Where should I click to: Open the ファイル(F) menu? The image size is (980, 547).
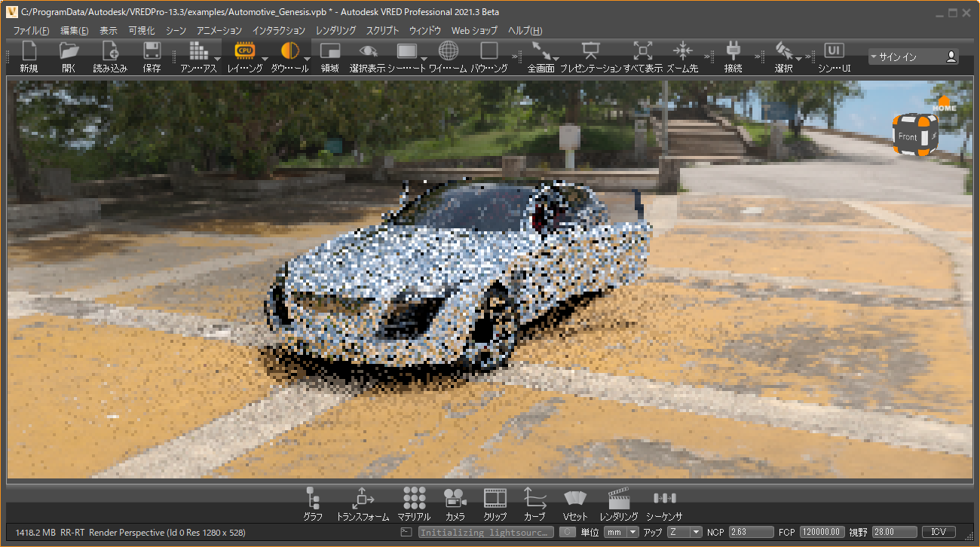(31, 31)
